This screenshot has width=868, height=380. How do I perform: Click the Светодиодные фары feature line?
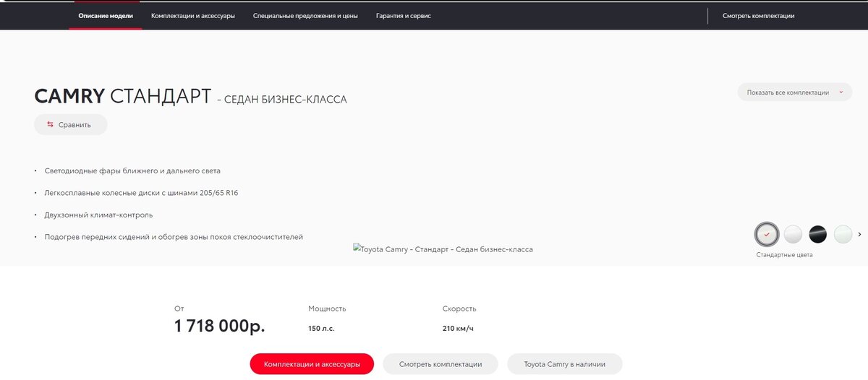click(132, 171)
